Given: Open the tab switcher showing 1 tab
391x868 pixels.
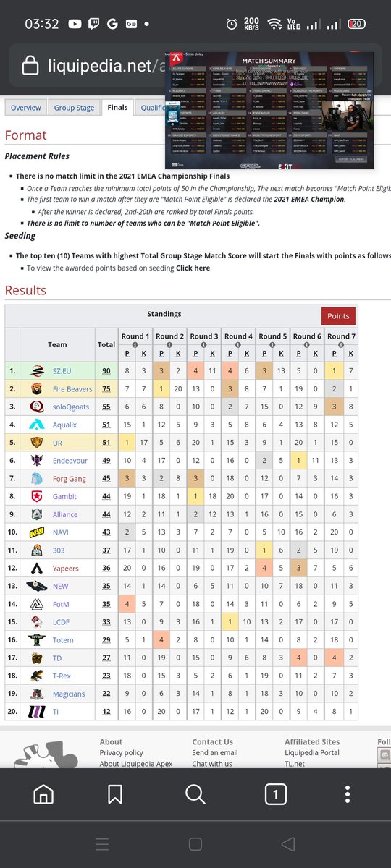Looking at the screenshot, I should pos(275,795).
